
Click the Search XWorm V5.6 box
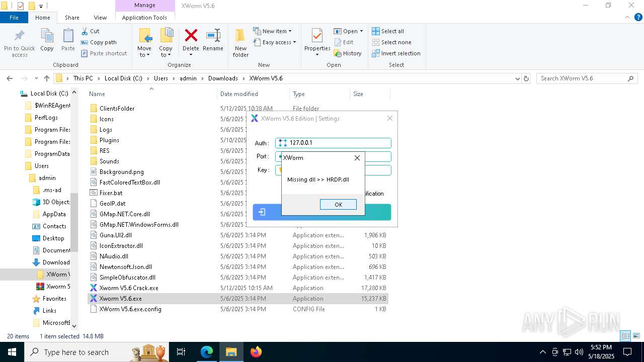pyautogui.click(x=587, y=78)
